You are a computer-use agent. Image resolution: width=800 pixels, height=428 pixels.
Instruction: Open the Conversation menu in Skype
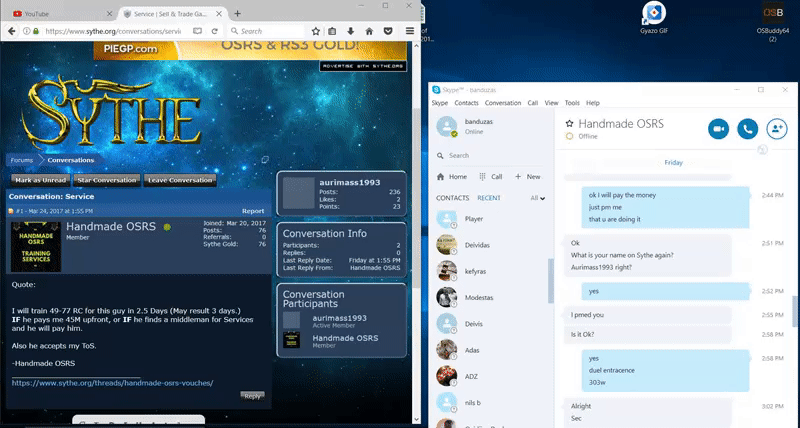click(x=503, y=103)
